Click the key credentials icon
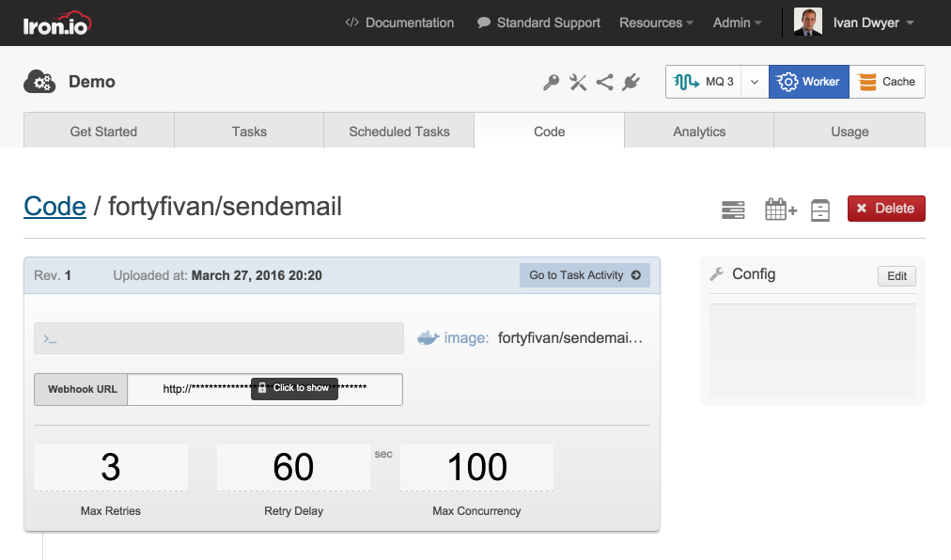This screenshot has width=951, height=560. pyautogui.click(x=552, y=83)
